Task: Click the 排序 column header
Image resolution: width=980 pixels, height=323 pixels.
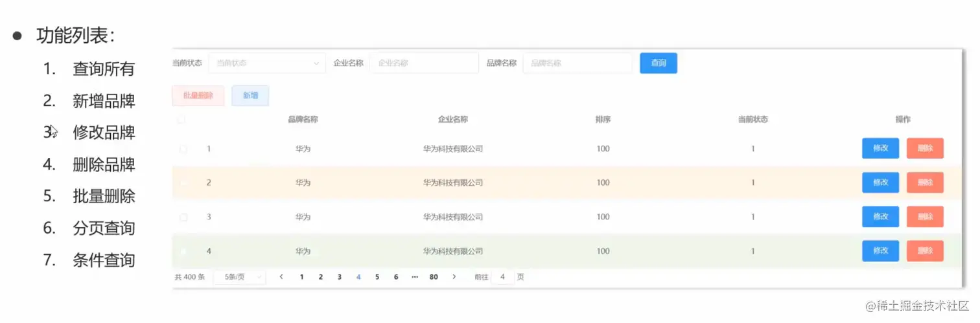Action: (603, 120)
